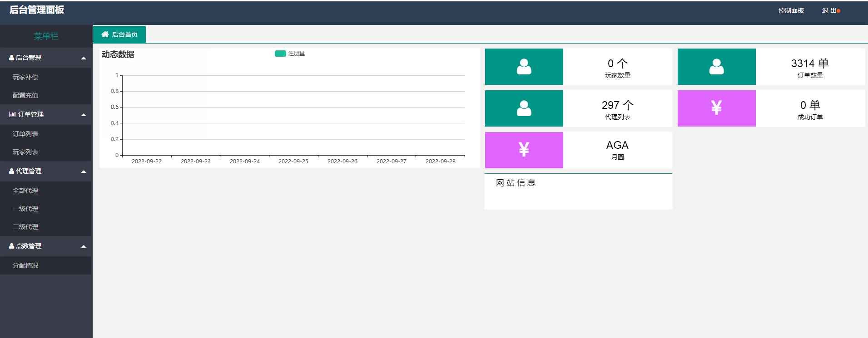The width and height of the screenshot is (868, 338).
Task: Click the user icon beside 代理管理
Action: pos(12,171)
